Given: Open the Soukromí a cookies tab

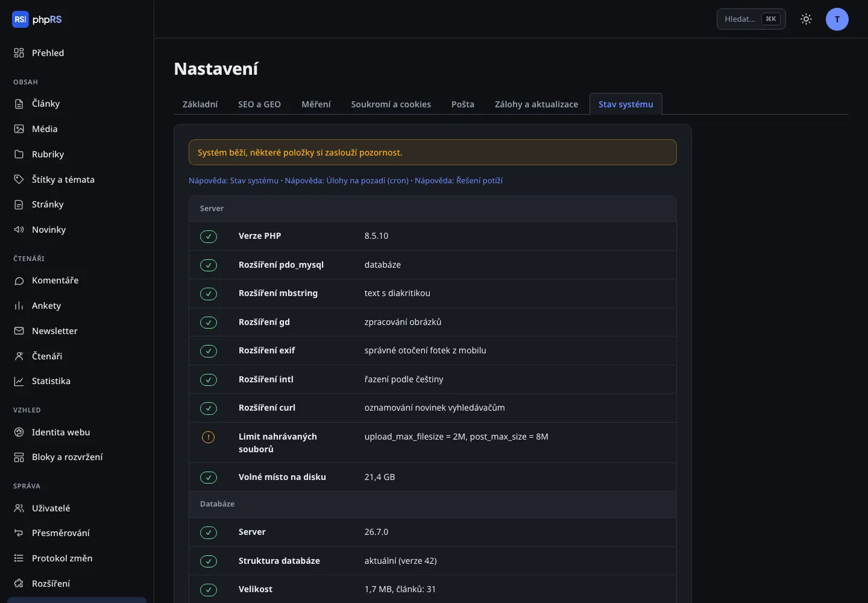Looking at the screenshot, I should tap(391, 104).
